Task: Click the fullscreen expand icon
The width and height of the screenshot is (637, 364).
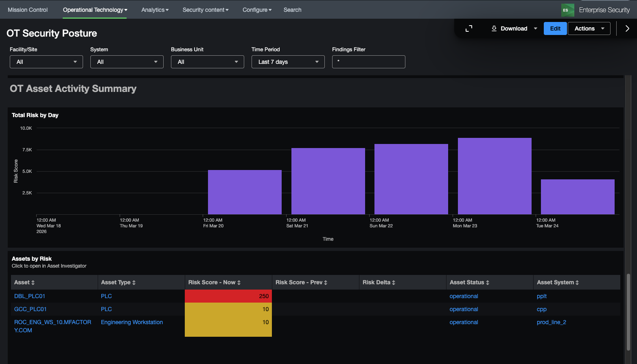Action: tap(469, 28)
